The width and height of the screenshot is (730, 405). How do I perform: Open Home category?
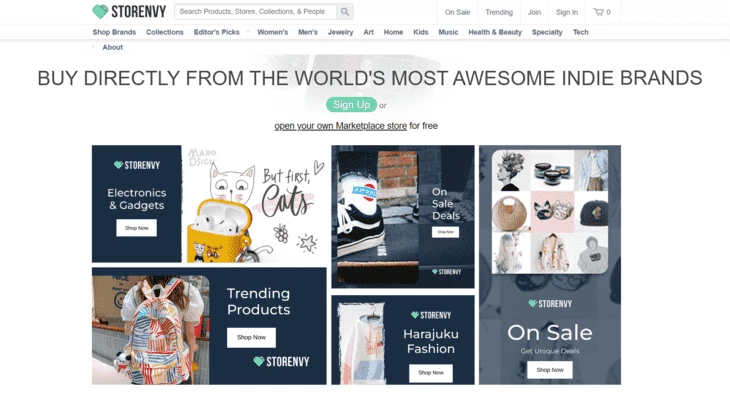click(393, 32)
